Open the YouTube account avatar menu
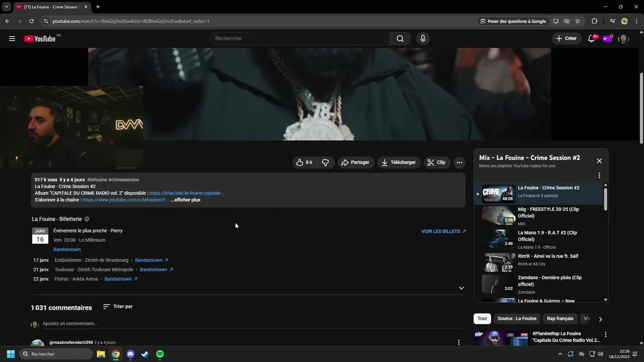This screenshot has width=644, height=362. tap(623, 39)
